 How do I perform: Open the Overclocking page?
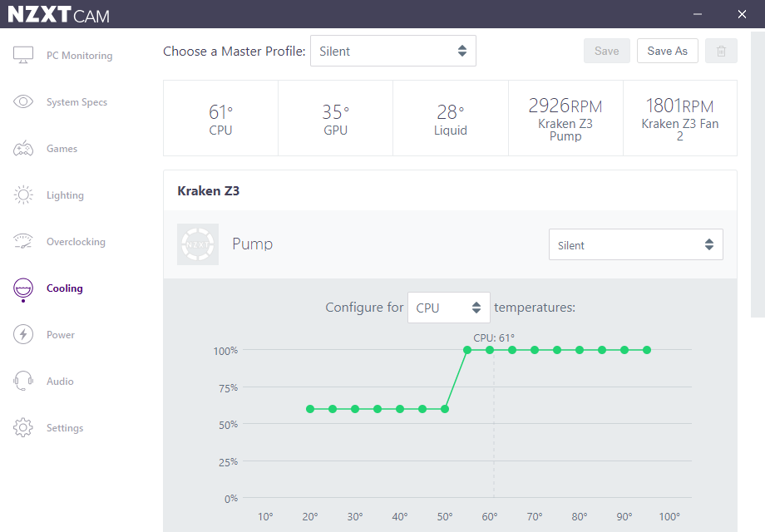click(x=76, y=242)
